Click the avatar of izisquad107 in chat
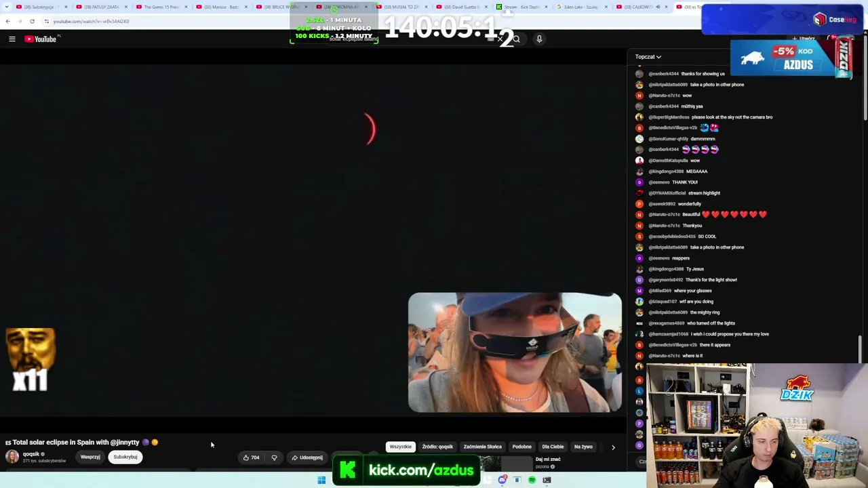The height and width of the screenshot is (488, 868). (639, 302)
